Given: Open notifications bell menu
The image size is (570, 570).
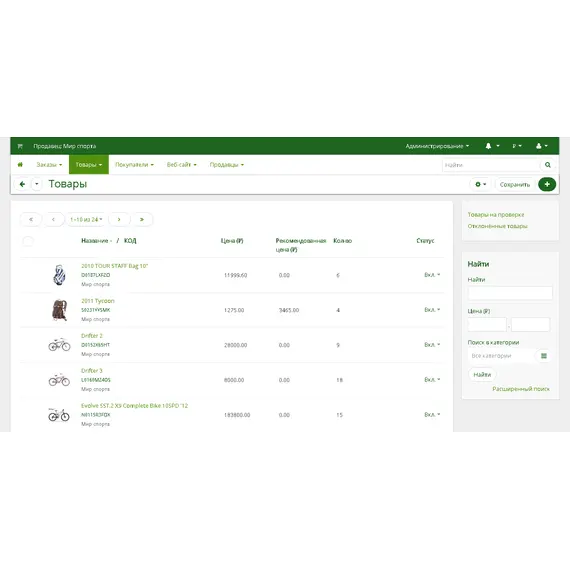Looking at the screenshot, I should [492, 146].
